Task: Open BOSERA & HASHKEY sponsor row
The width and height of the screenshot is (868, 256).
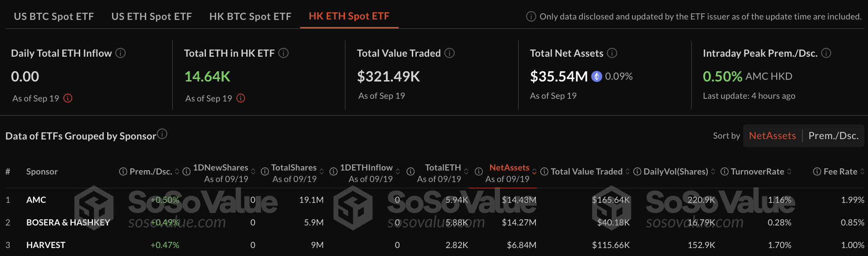Action: (x=434, y=222)
